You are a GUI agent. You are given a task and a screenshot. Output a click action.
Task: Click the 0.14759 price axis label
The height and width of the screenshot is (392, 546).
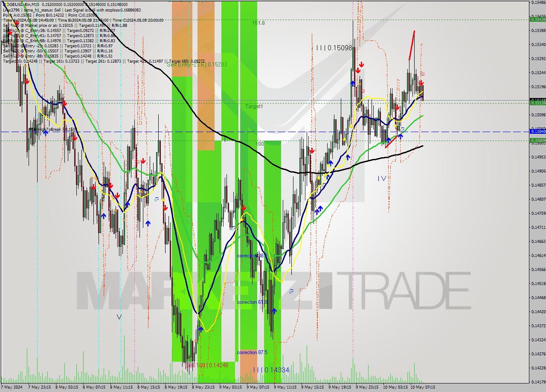(538, 213)
